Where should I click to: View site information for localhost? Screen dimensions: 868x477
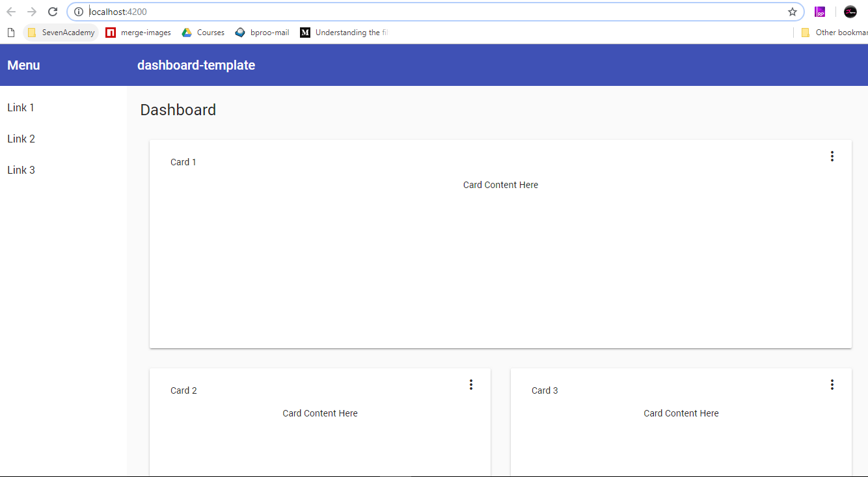[x=79, y=12]
